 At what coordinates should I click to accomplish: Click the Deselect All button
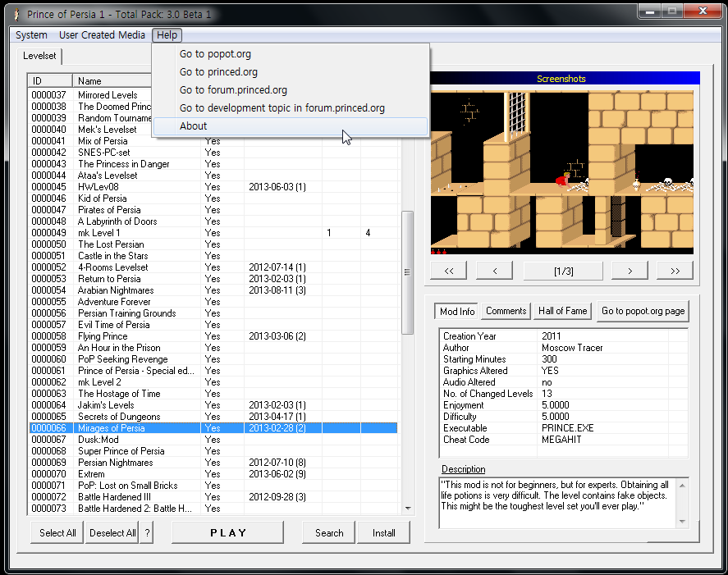(112, 533)
